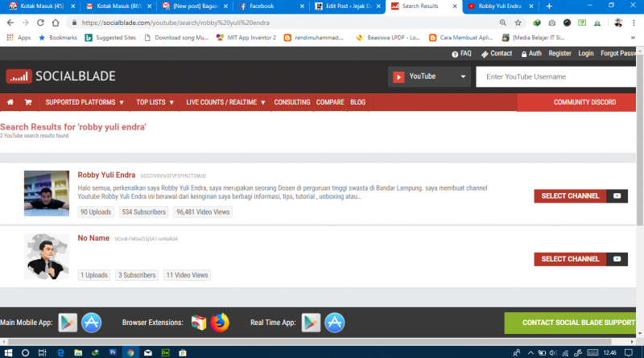Open the Robby Yuli Endra channel title
The height and width of the screenshot is (358, 644).
pyautogui.click(x=106, y=175)
